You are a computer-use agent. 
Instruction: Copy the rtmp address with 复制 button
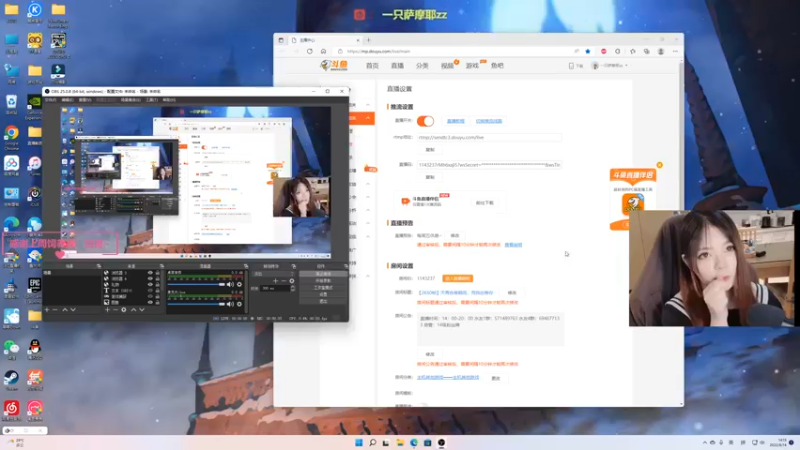(x=430, y=150)
